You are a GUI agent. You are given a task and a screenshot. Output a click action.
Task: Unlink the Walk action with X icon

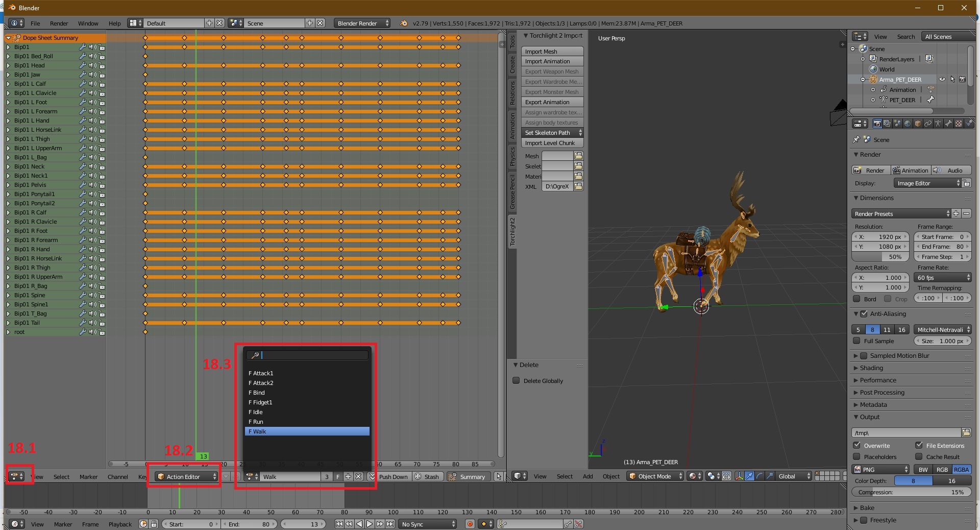[x=359, y=476]
